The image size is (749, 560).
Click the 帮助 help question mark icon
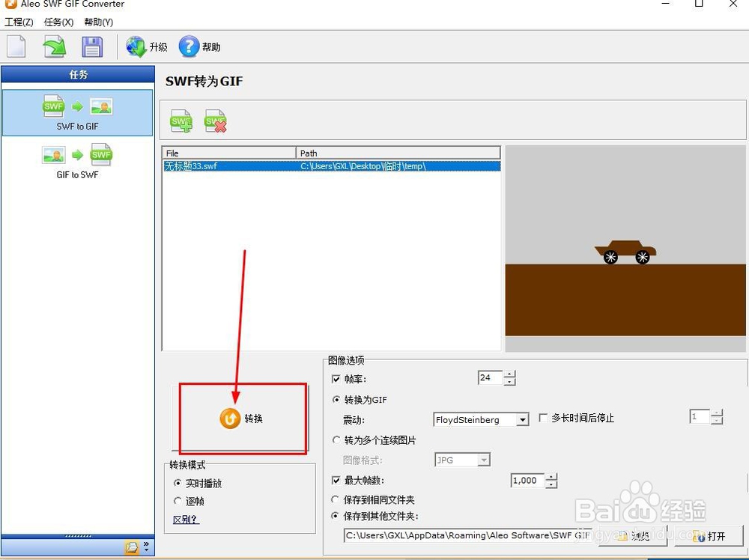click(x=189, y=46)
